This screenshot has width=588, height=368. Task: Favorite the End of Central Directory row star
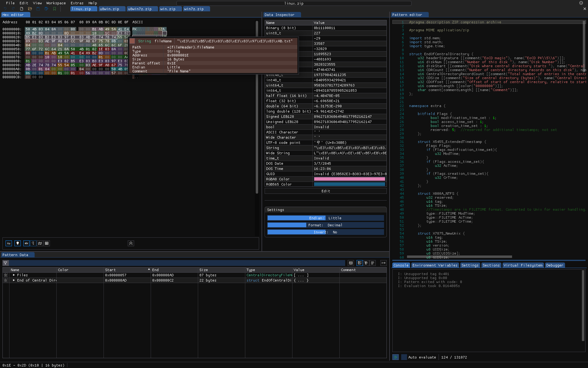[6, 280]
